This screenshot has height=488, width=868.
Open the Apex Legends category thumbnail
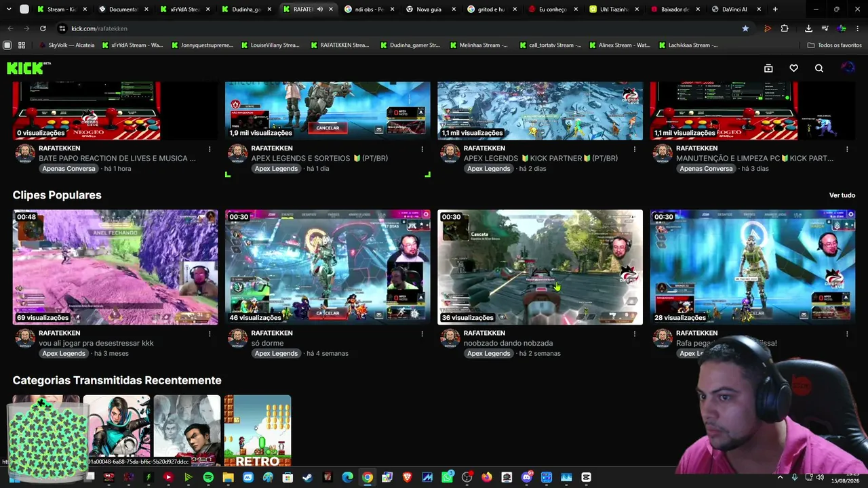(x=117, y=431)
